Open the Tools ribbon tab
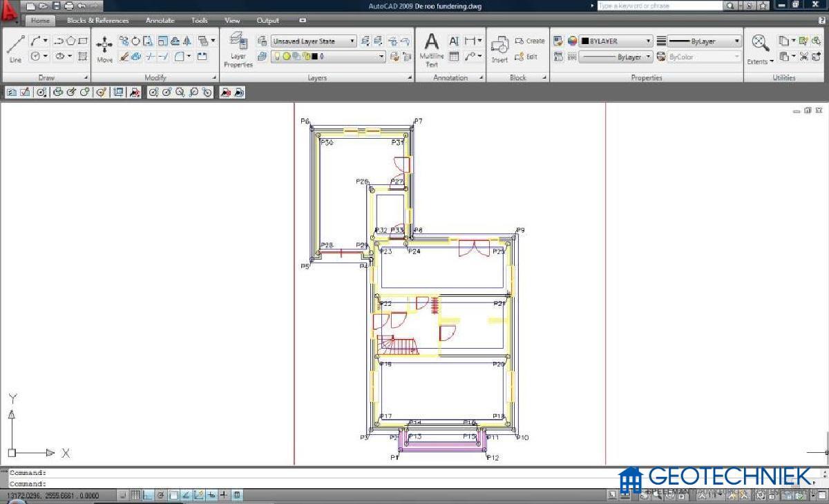Viewport: 829px width, 504px height. (x=200, y=21)
